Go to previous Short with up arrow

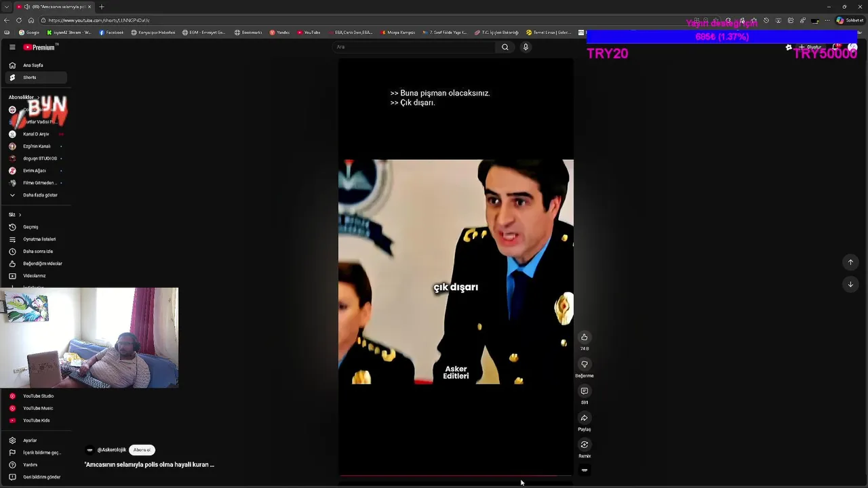[x=850, y=262]
